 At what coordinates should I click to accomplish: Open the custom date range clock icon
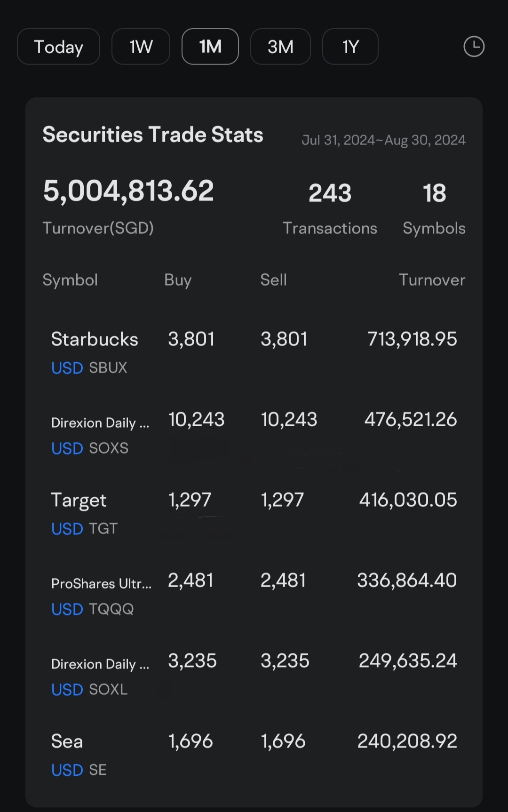point(474,47)
